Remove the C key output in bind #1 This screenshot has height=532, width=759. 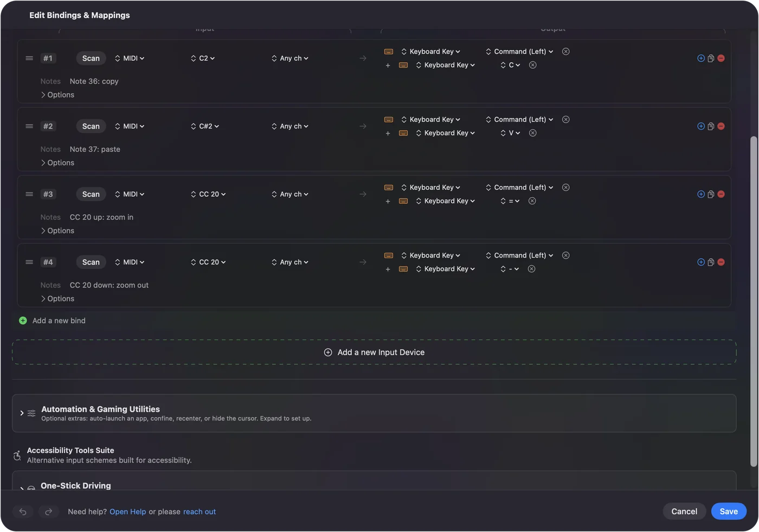click(x=533, y=65)
